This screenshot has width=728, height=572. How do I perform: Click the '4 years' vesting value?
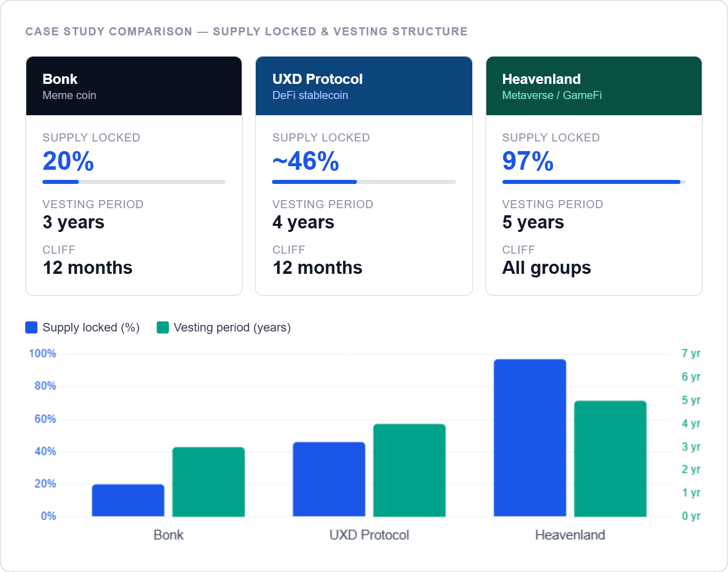(x=303, y=222)
